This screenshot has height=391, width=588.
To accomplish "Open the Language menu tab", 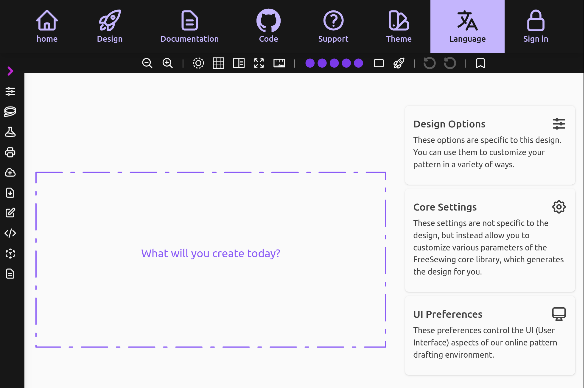I will pos(468,27).
